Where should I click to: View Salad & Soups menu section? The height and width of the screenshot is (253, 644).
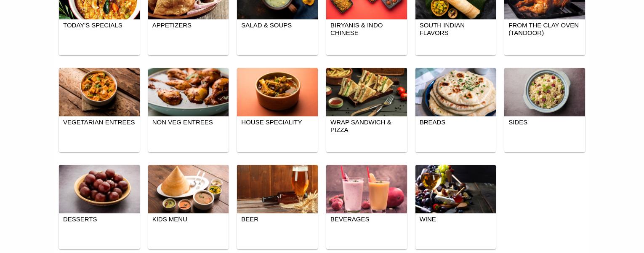(266, 25)
